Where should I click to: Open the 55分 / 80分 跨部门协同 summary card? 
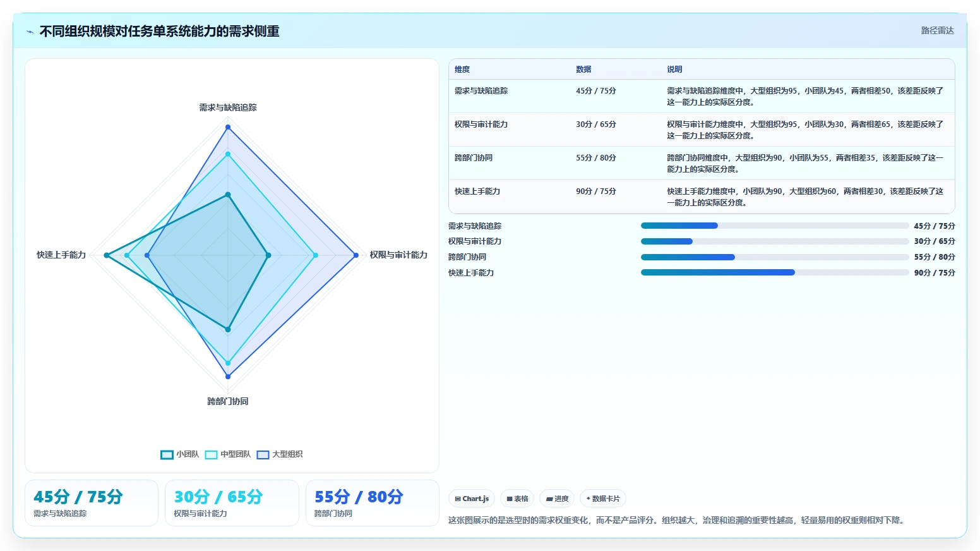373,503
